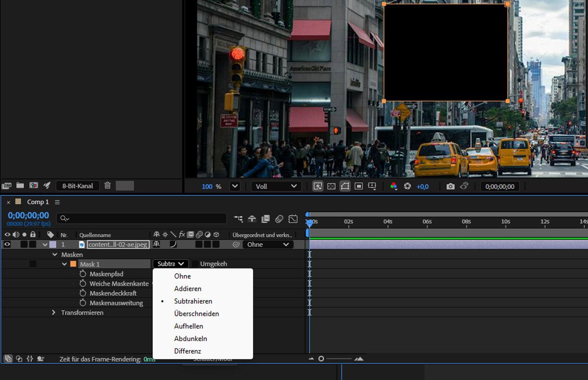Click the Maskenpfad stopwatch icon
This screenshot has height=380, width=588.
[83, 274]
